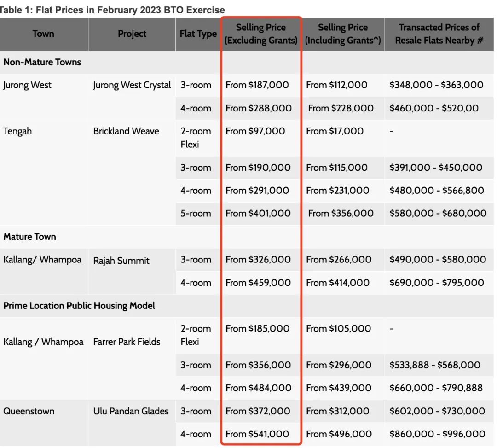Click the Rajah Summit project name
Image resolution: width=497 pixels, height=448 pixels.
point(121,261)
